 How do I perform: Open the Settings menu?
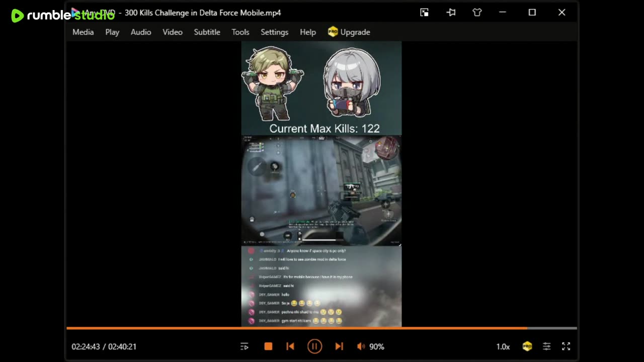pyautogui.click(x=275, y=32)
